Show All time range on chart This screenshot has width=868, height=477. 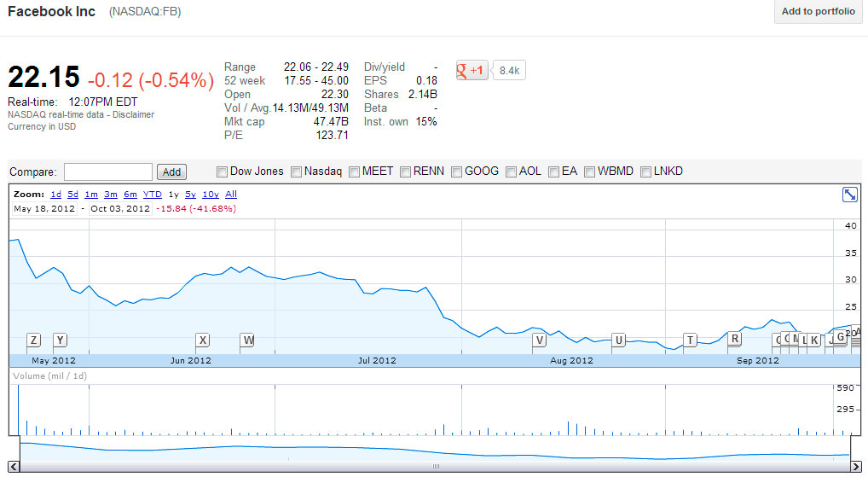tap(231, 195)
